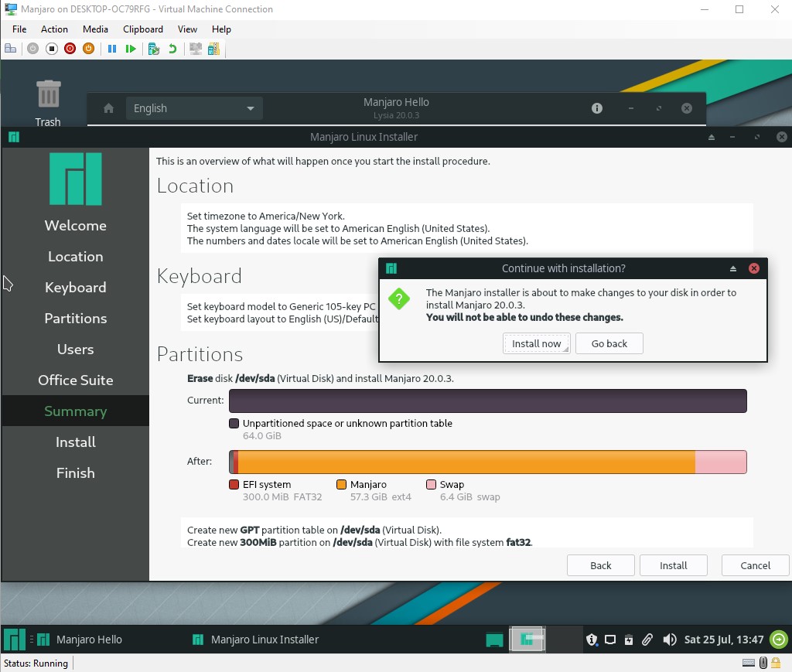The width and height of the screenshot is (792, 672).
Task: Click the red Shut Down toolbar icon
Action: 70,49
